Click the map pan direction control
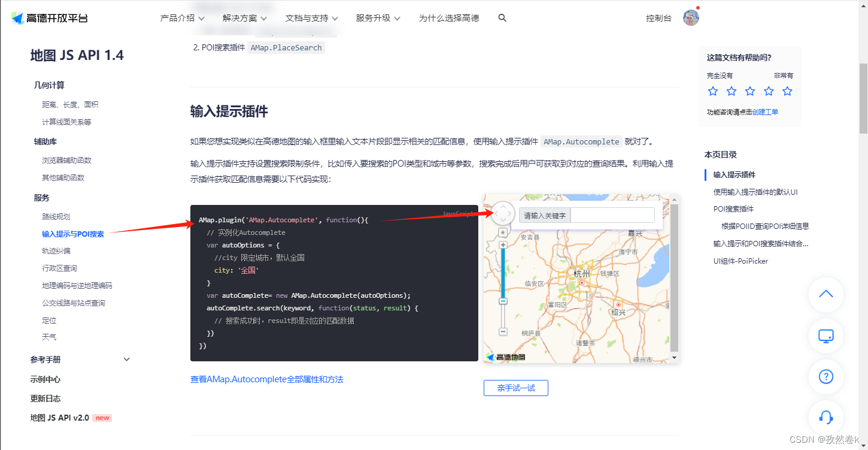Image resolution: width=868 pixels, height=450 pixels. point(503,213)
